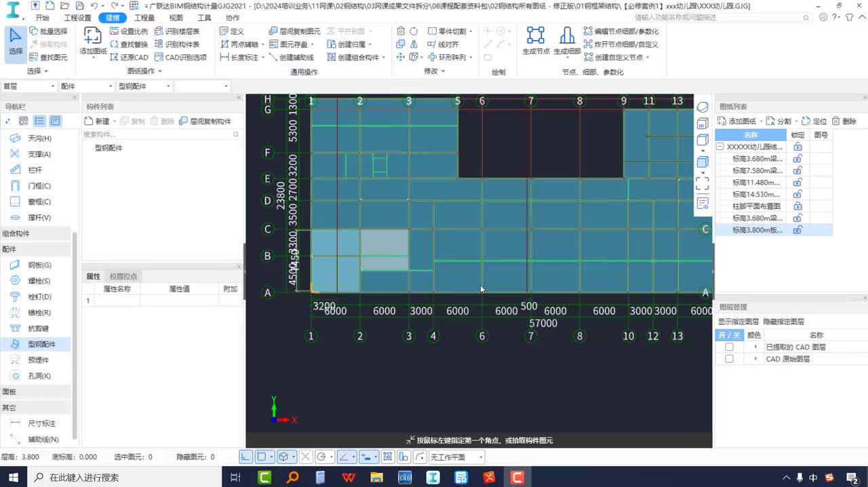
Task: Open the 首层 floor dropdown
Action: (x=28, y=86)
